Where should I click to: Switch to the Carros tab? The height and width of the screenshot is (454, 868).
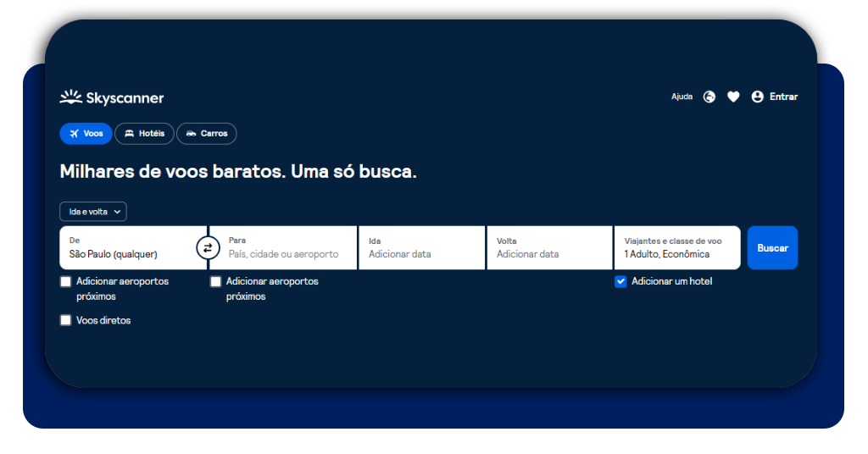(207, 133)
